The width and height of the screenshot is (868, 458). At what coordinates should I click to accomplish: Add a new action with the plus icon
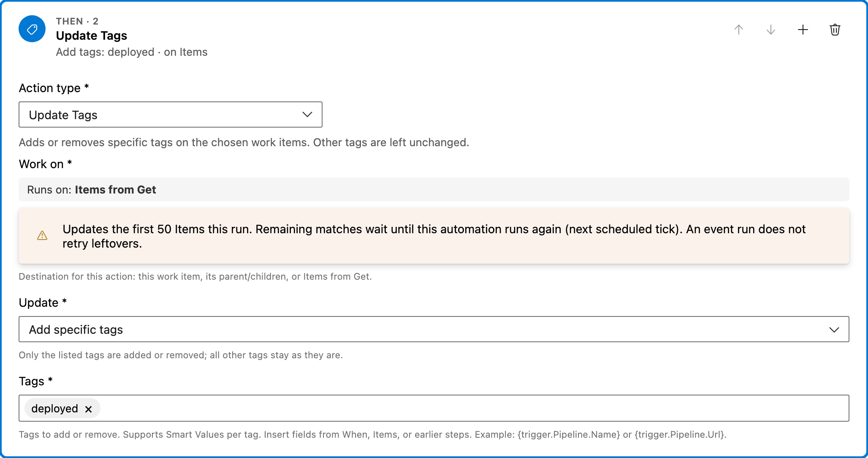pos(803,30)
